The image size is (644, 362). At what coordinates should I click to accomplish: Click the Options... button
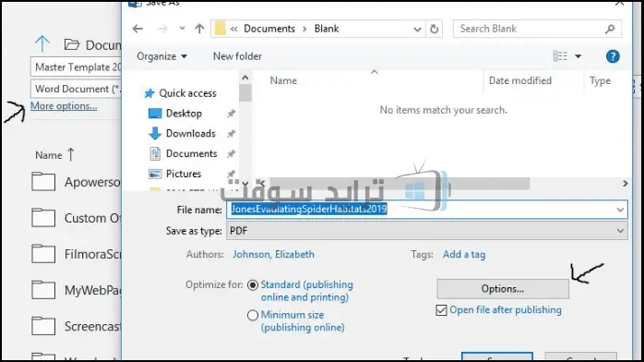point(503,289)
